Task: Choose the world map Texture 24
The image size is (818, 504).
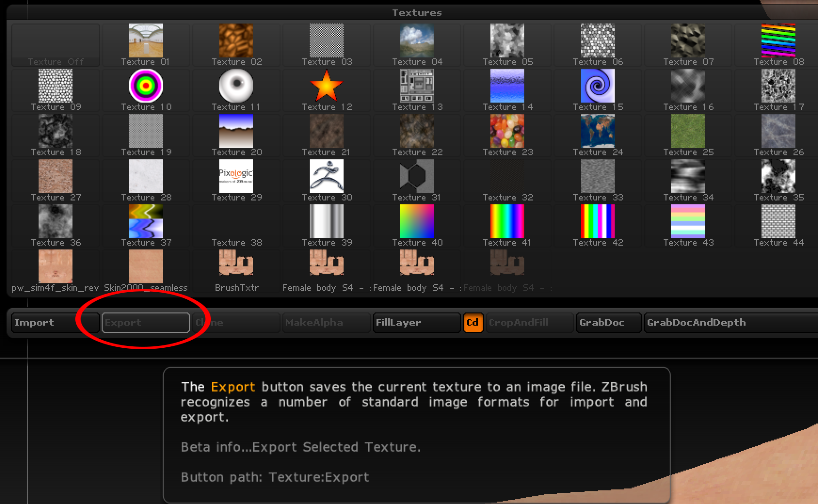Action: [x=597, y=131]
